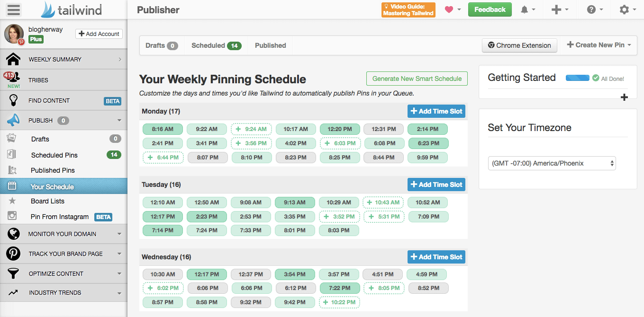644x317 pixels.
Task: Click the Getting Started progress bar
Action: [x=577, y=78]
